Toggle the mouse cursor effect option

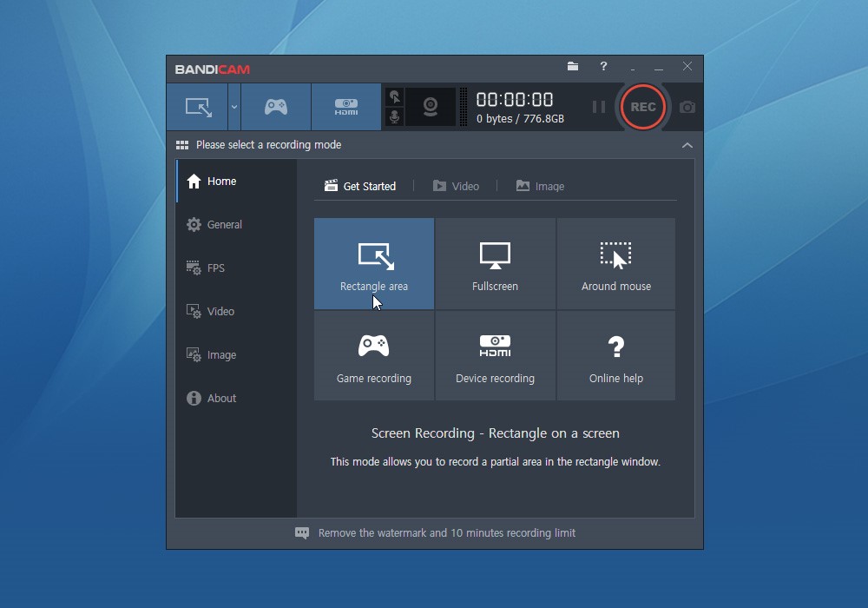pyautogui.click(x=394, y=96)
